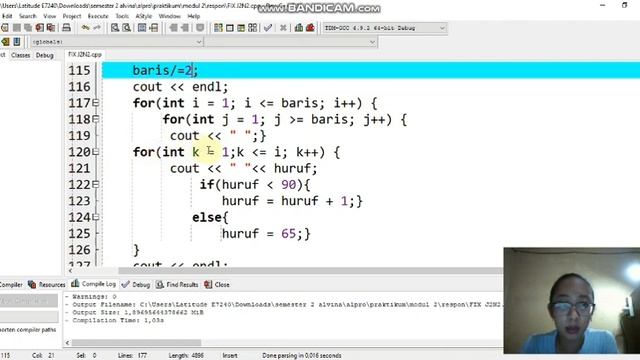Collapse the code fold at line 118
This screenshot has height=360, width=640.
(96, 119)
